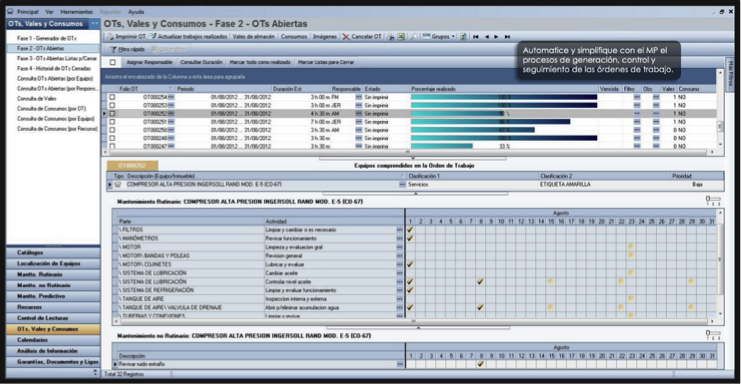Select Fase 4 - Historial de OTs Cerradas

click(x=54, y=68)
